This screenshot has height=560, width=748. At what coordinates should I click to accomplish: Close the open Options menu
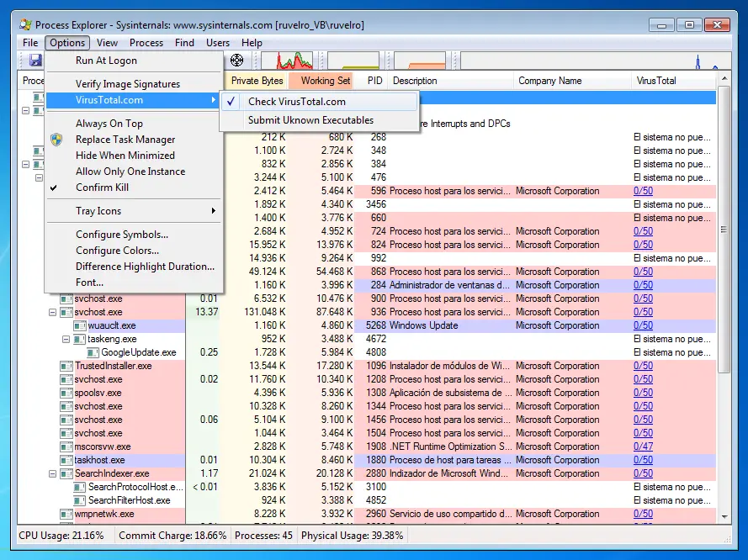(x=67, y=43)
